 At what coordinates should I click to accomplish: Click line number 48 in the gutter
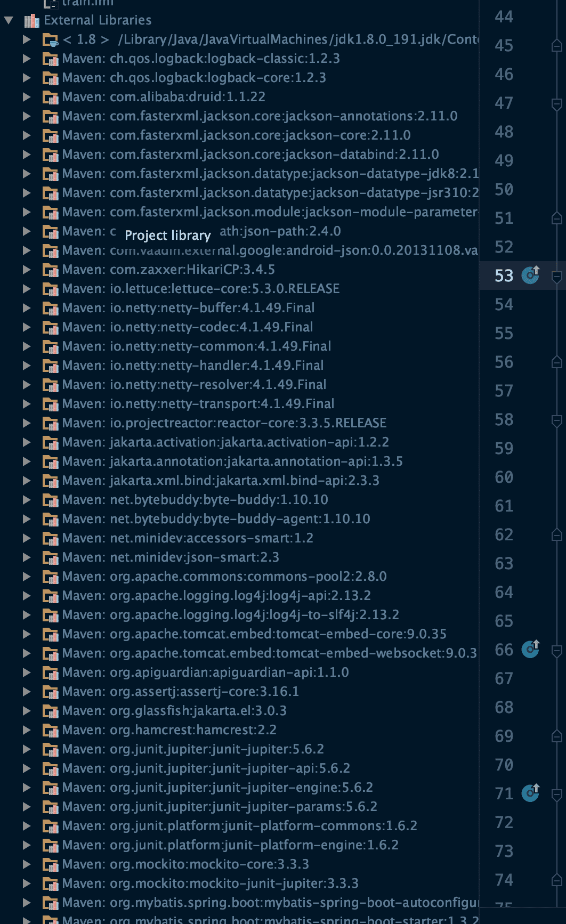tap(504, 132)
